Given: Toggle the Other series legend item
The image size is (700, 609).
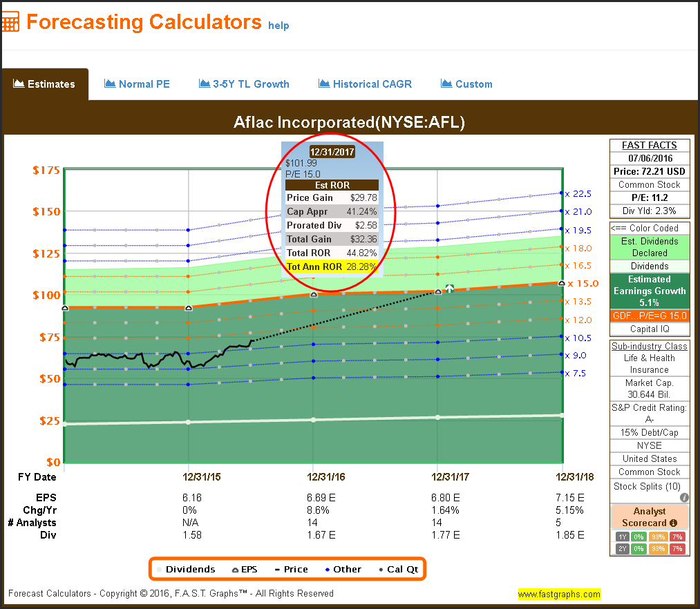Looking at the screenshot, I should [x=341, y=569].
